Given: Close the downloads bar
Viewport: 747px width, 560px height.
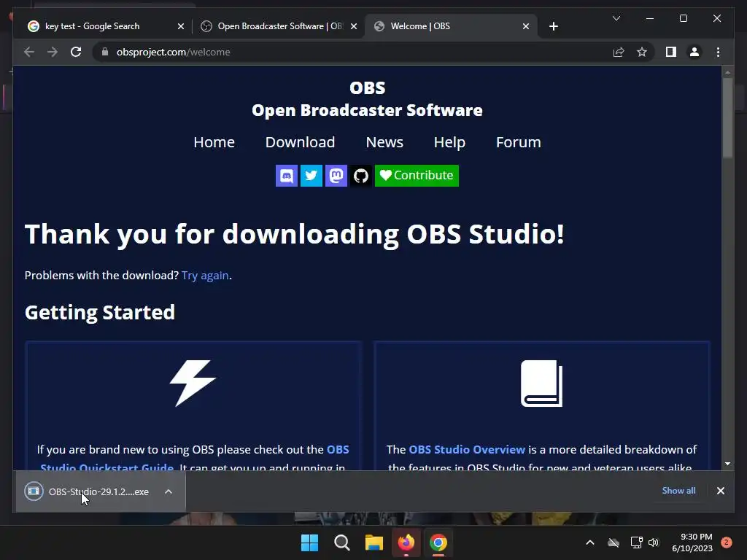Looking at the screenshot, I should (720, 491).
